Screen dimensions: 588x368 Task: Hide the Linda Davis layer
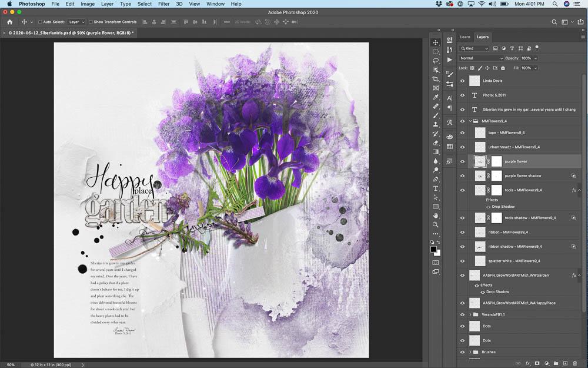[x=462, y=81]
